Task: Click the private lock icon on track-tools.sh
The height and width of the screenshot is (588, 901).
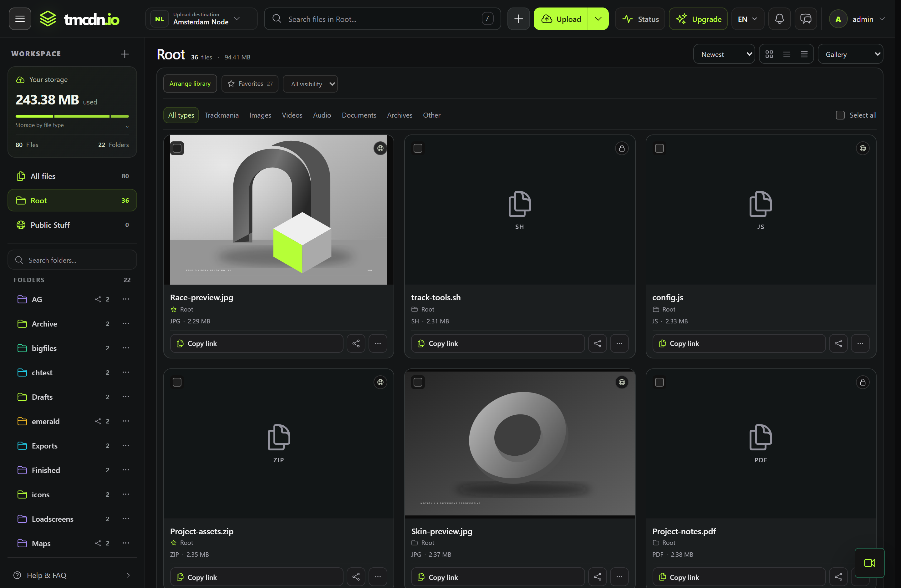Action: tap(622, 148)
